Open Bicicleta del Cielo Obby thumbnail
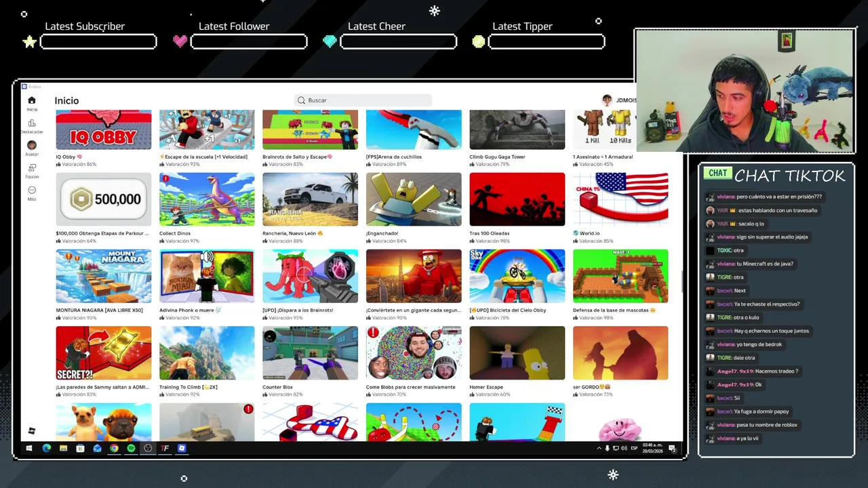 [517, 276]
